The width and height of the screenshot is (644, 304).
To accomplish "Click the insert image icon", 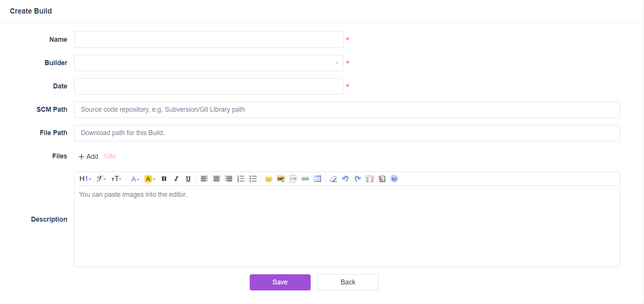I will click(x=281, y=179).
